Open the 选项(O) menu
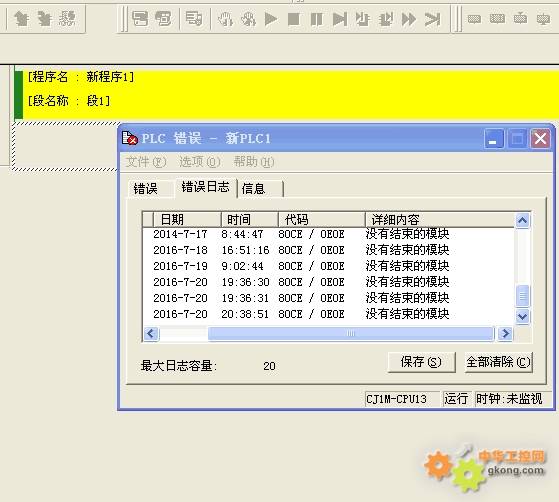Image resolution: width=559 pixels, height=502 pixels. point(200,162)
